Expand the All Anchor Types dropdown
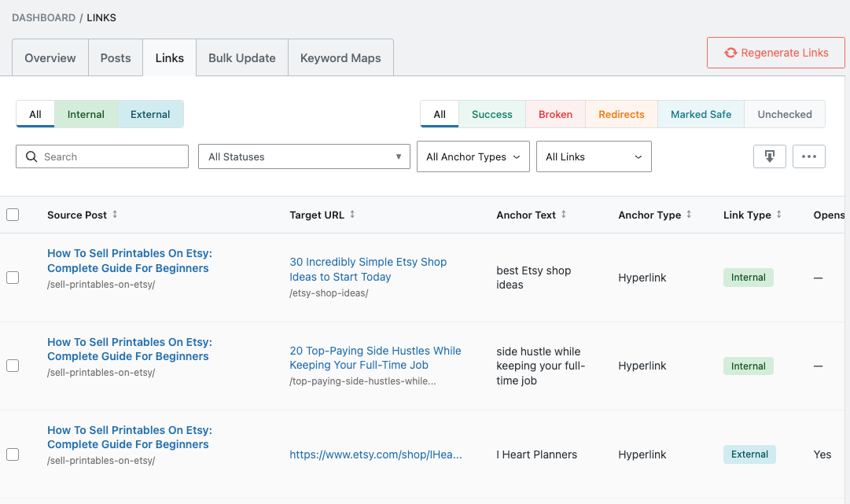850x504 pixels. [x=473, y=156]
